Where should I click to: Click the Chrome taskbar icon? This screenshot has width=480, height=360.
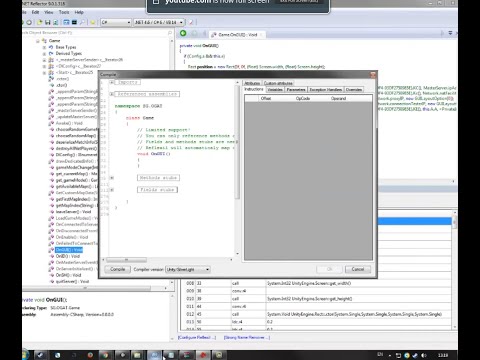click(x=105, y=355)
